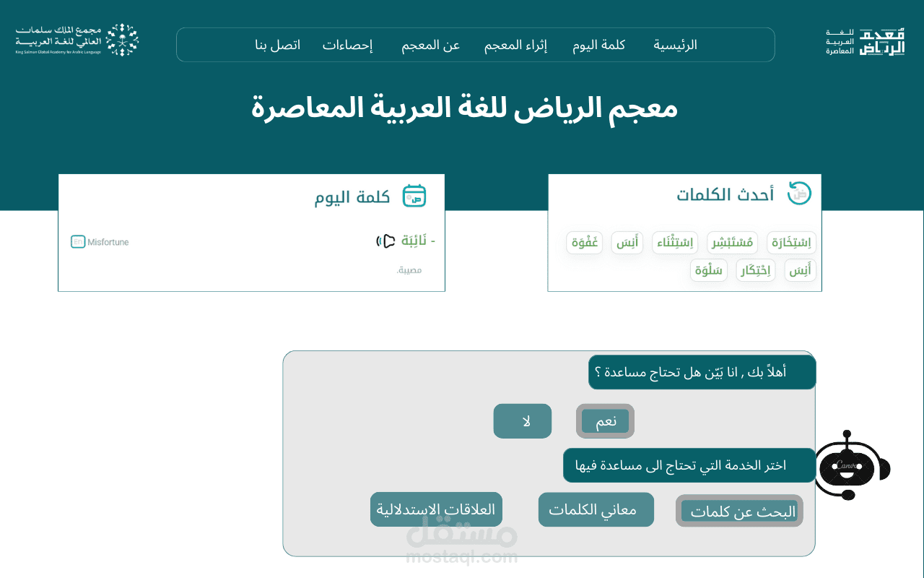Open the عن المعجم page
Screen dimensions: 924x578
431,45
